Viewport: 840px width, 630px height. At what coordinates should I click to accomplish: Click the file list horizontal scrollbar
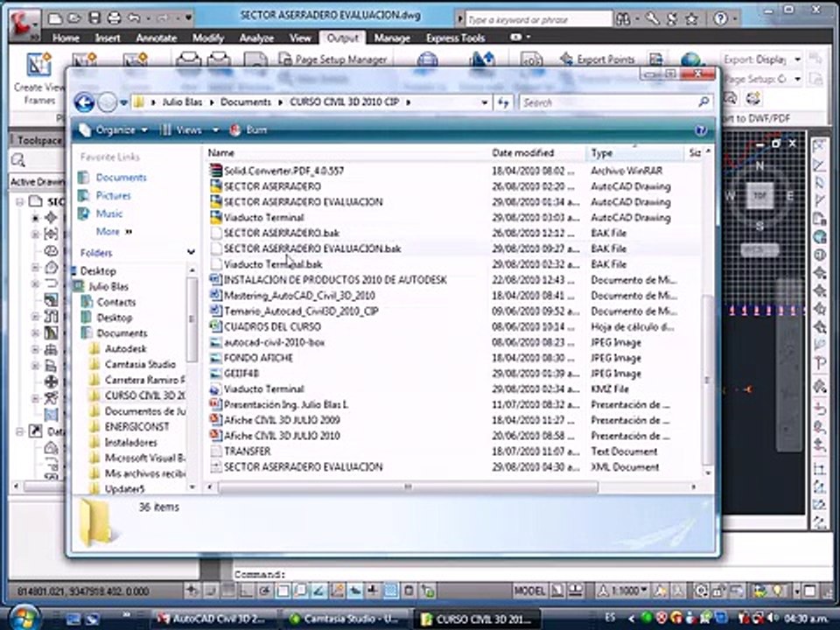(408, 487)
